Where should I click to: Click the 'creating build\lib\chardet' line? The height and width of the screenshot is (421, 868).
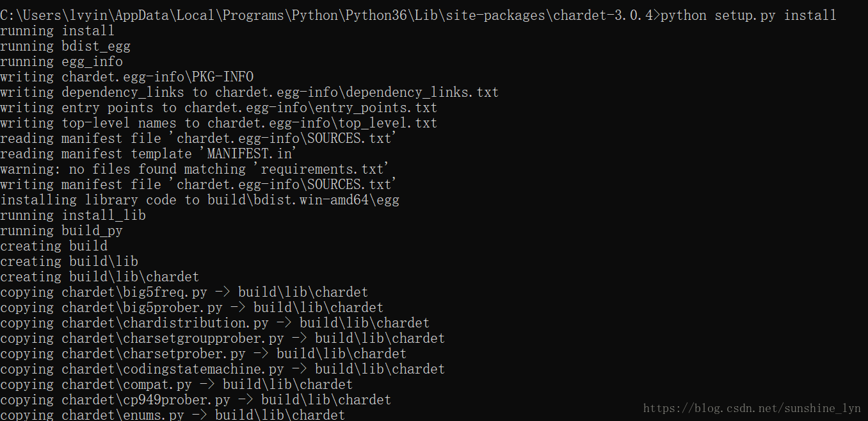(x=100, y=277)
